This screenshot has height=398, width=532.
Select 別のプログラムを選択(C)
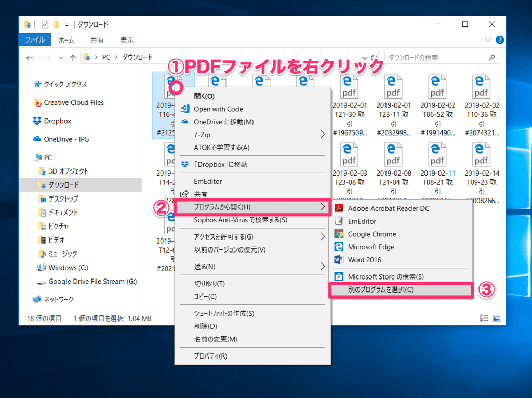pos(401,290)
